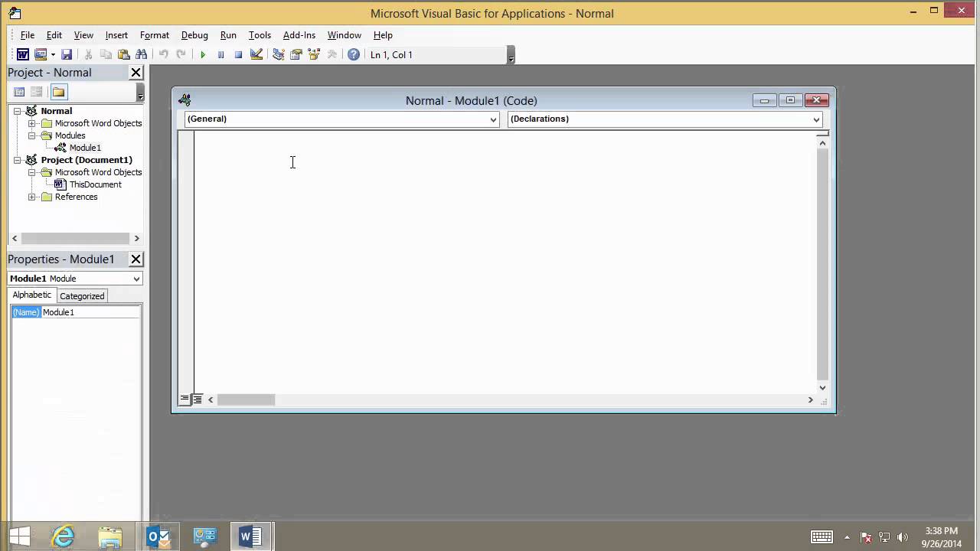Open the File menu
The height and width of the screenshot is (551, 980).
click(x=27, y=35)
